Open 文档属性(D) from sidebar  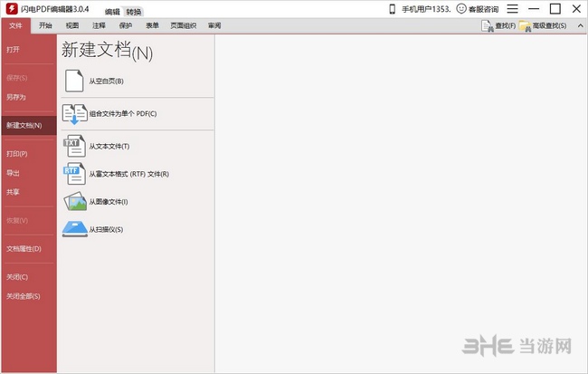point(24,249)
